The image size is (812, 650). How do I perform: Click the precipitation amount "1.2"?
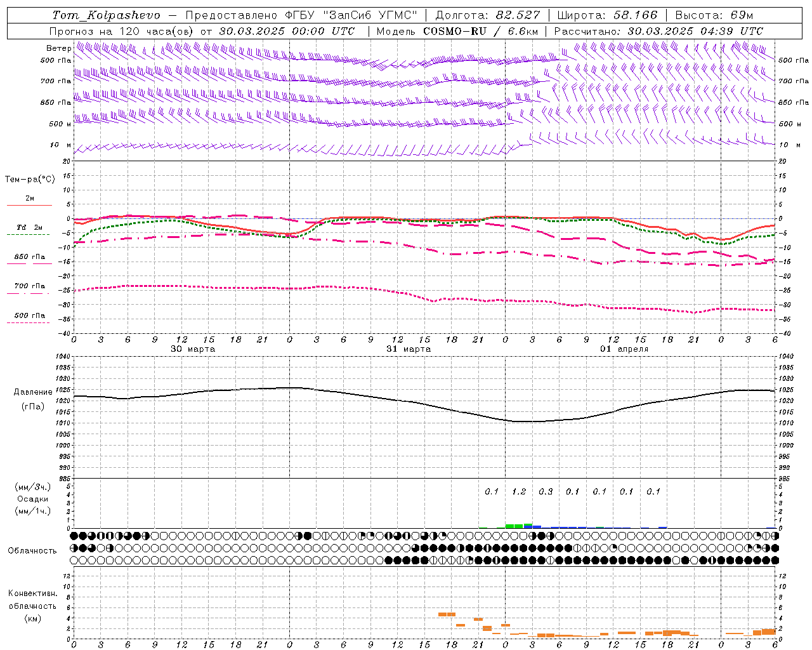(519, 491)
